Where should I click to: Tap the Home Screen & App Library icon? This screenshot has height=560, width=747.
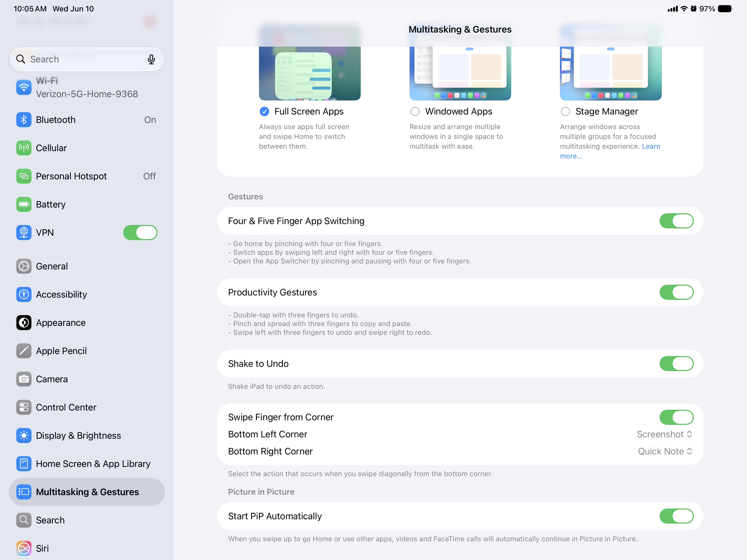[x=24, y=464]
